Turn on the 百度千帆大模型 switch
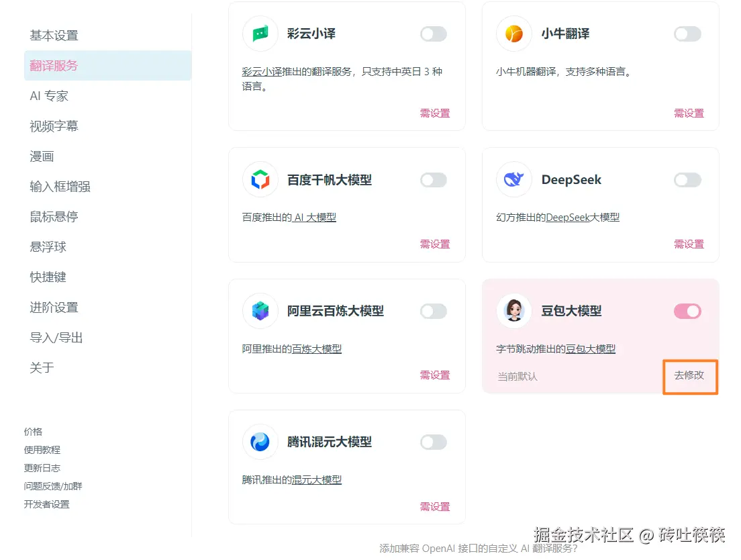The width and height of the screenshot is (741, 560). point(434,180)
